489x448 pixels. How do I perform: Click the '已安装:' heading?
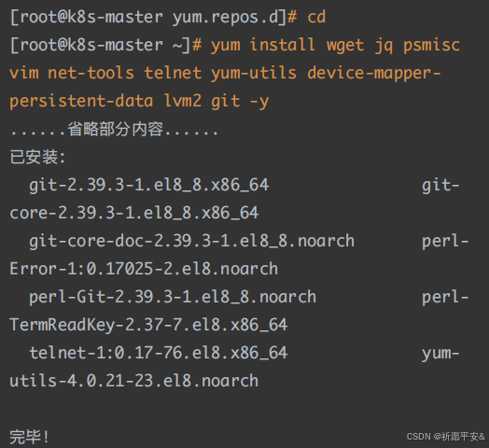(37, 157)
